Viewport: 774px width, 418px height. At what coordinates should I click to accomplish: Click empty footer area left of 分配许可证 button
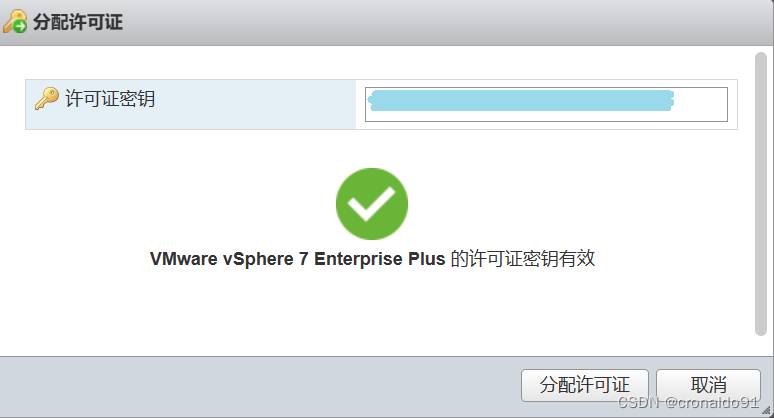(x=250, y=385)
